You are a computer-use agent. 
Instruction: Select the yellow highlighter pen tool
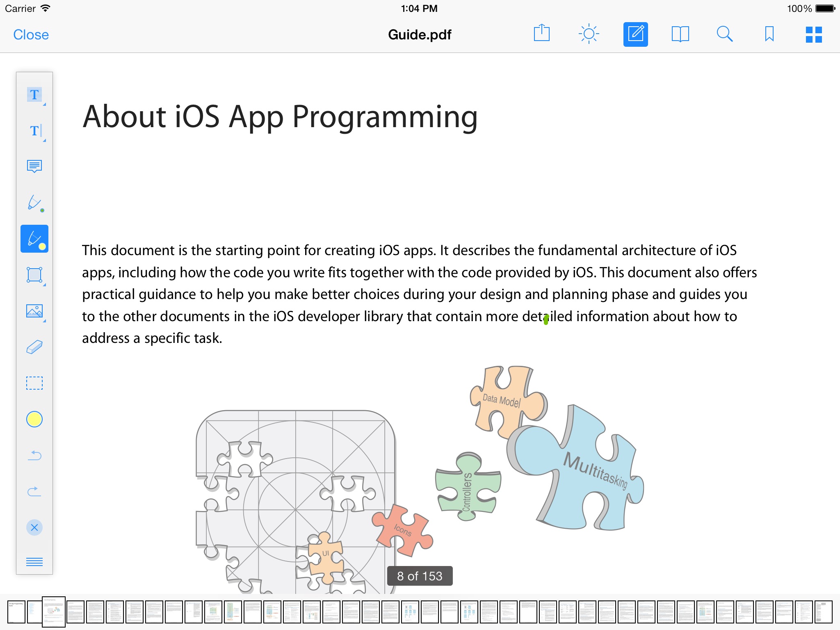[x=34, y=239]
